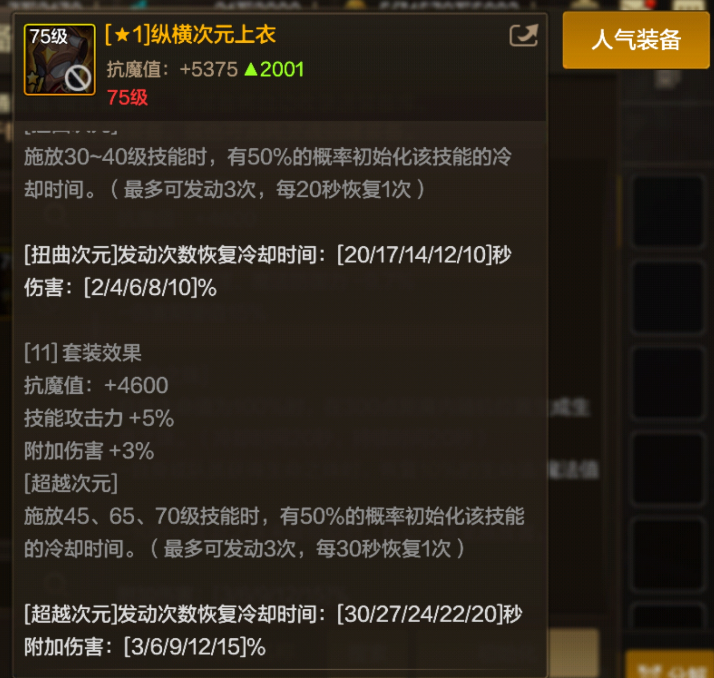Viewport: 714px width, 678px height.
Task: Open the 人气装备 popular equipment button
Action: 636,40
